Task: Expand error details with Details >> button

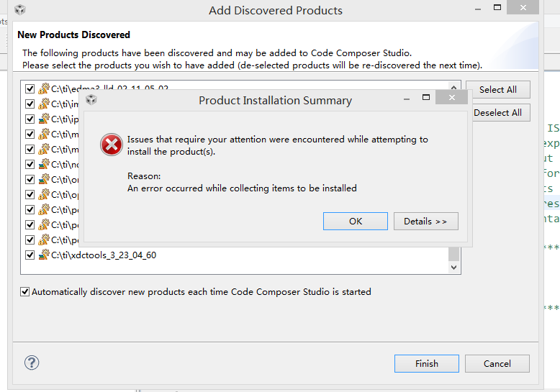Action: pos(425,221)
